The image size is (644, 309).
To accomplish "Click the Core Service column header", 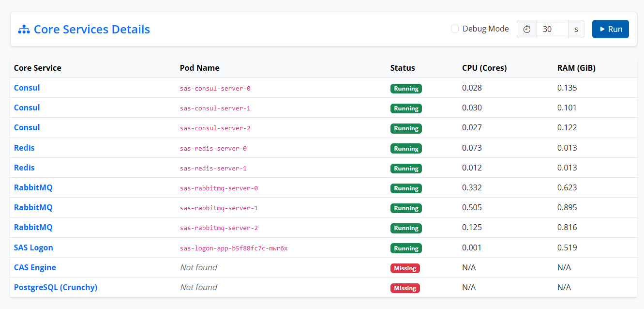I will (x=38, y=68).
